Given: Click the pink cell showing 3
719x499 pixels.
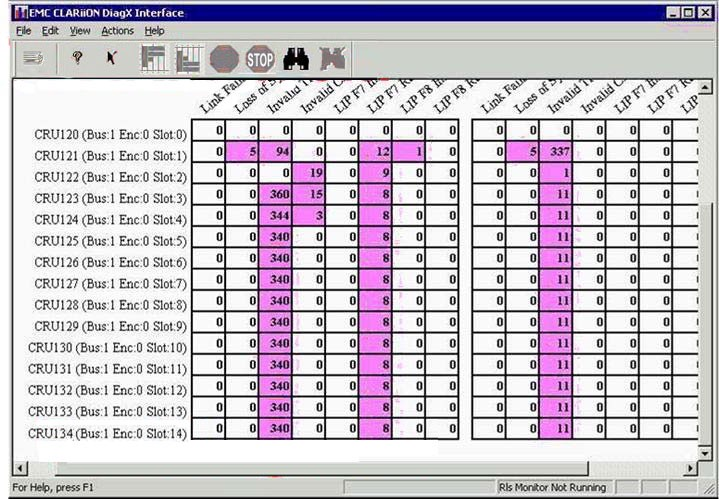Looking at the screenshot, I should coord(308,215).
